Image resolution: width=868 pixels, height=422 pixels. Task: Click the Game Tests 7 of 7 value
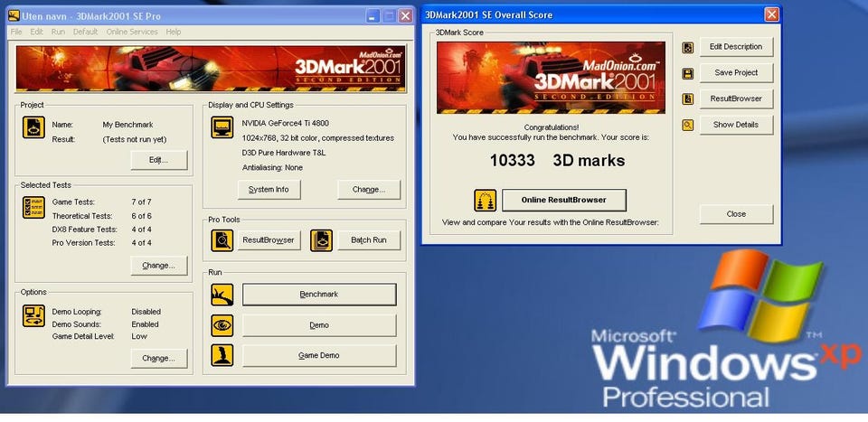[x=141, y=202]
